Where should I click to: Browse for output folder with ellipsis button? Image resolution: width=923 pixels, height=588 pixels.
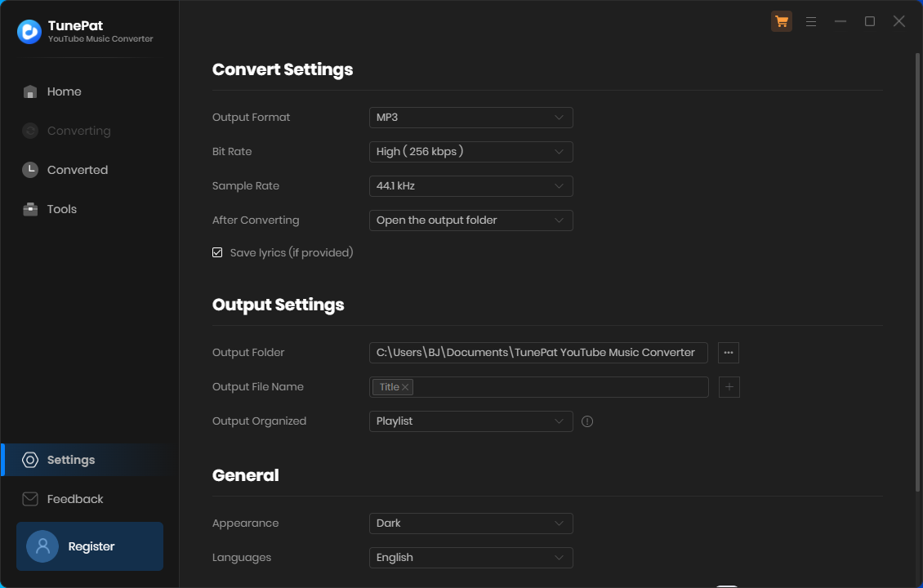pos(728,353)
